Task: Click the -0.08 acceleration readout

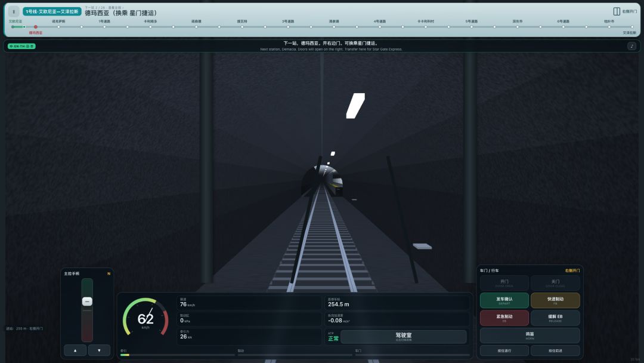Action: (397, 319)
